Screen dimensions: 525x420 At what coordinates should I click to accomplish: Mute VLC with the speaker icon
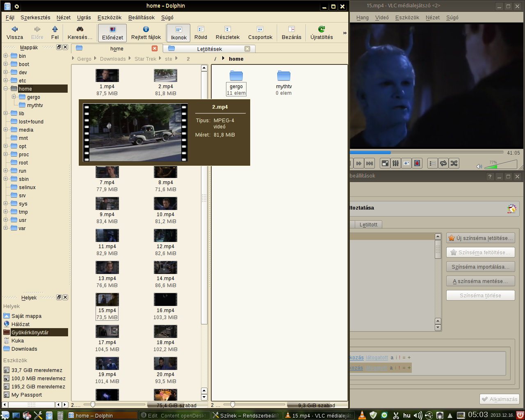[x=479, y=166]
